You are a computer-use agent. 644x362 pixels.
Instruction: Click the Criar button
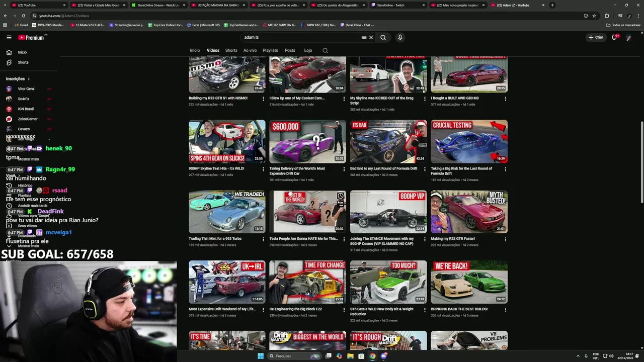pos(596,37)
